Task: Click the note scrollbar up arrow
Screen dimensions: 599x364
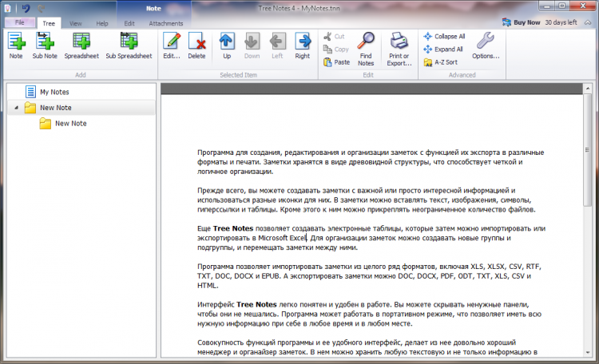Action: tap(588, 89)
